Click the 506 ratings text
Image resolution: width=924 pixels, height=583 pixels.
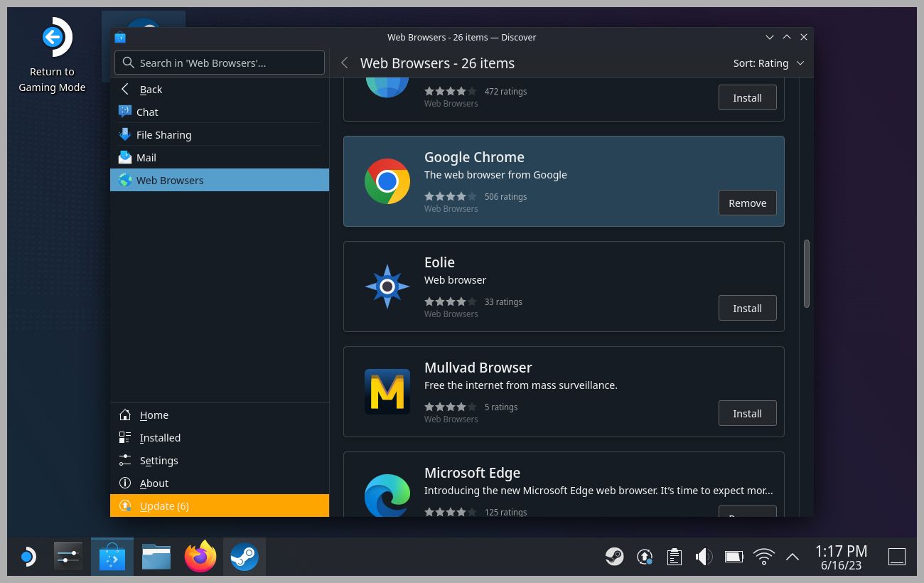505,196
